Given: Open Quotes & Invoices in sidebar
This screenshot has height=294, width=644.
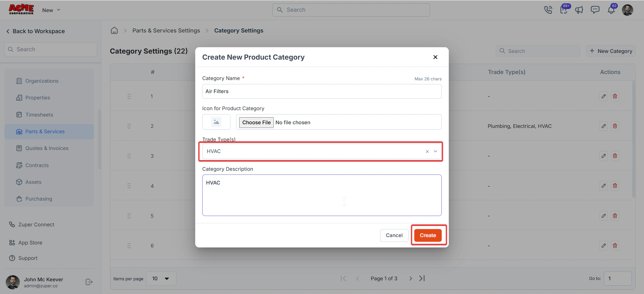Looking at the screenshot, I should pos(47,148).
